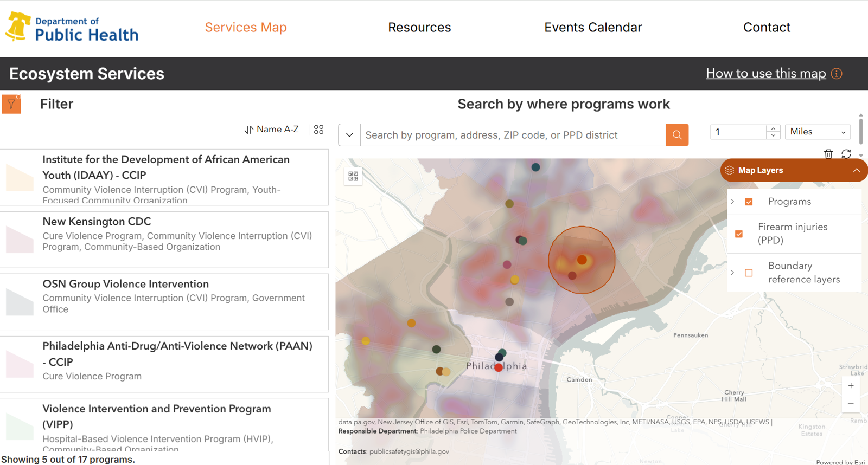Click New Kensington CDC color swatch

click(20, 240)
